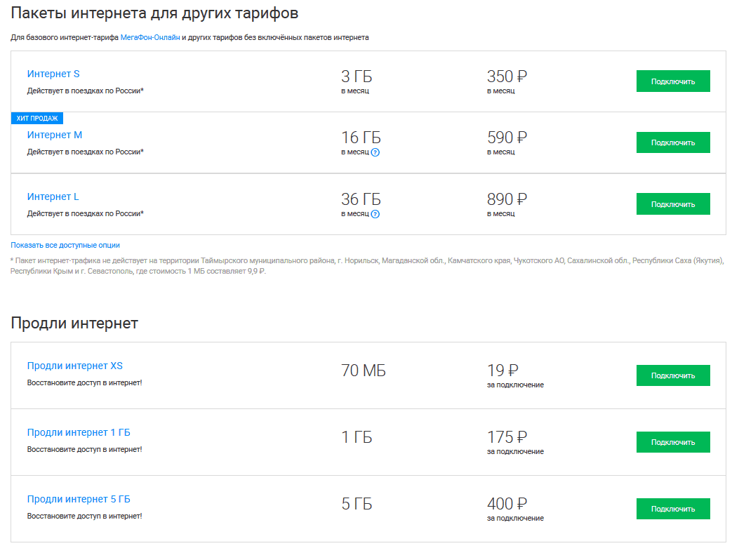Image resolution: width=732 pixels, height=560 pixels.
Task: Follow the Интернет L title link
Action: (x=53, y=196)
